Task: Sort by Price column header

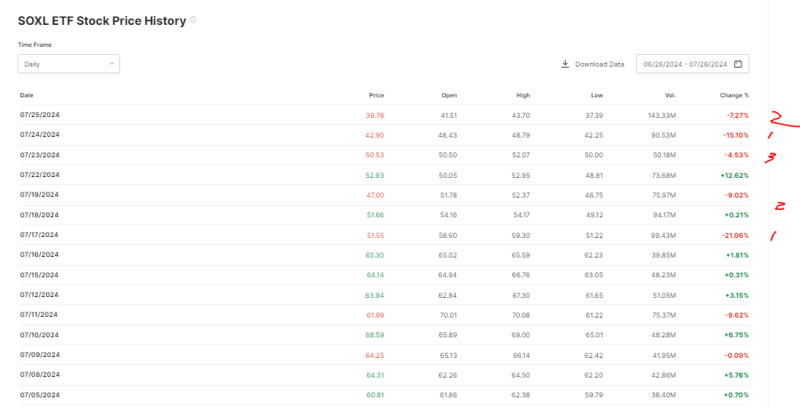Action: (x=375, y=95)
